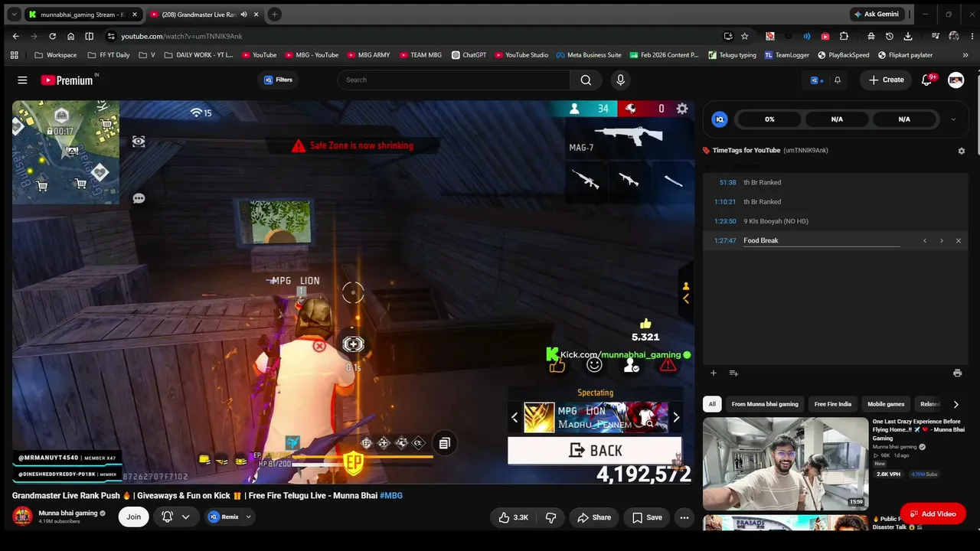Bookmark this page with the star

744,36
